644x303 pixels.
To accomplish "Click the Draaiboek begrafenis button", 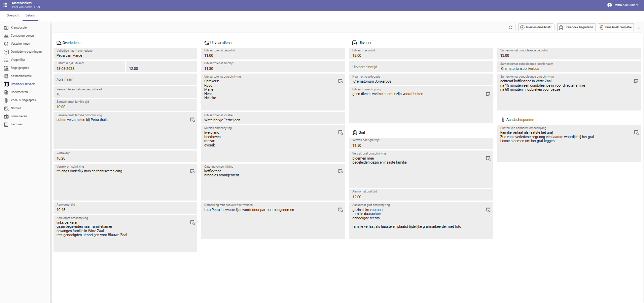I will click(576, 27).
